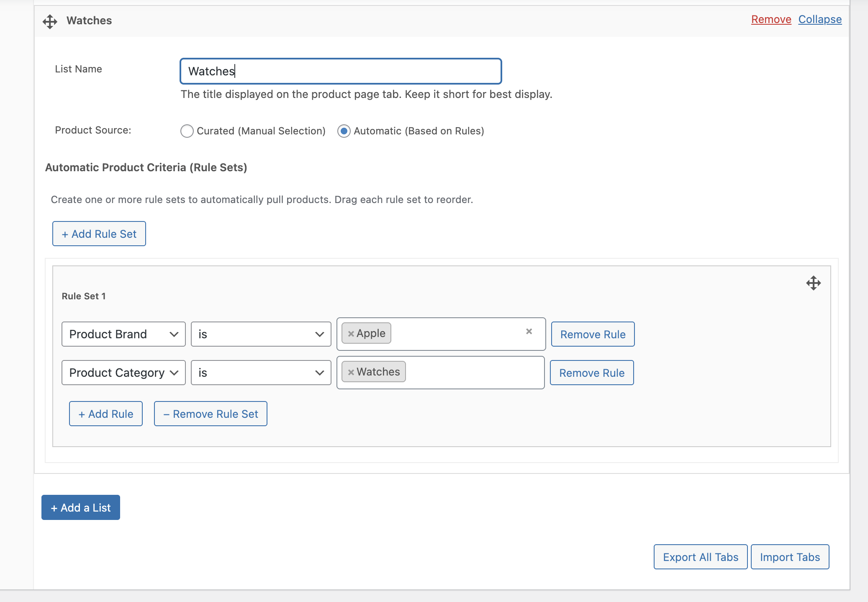Click the red Remove link for Watches
The image size is (868, 602).
click(771, 20)
